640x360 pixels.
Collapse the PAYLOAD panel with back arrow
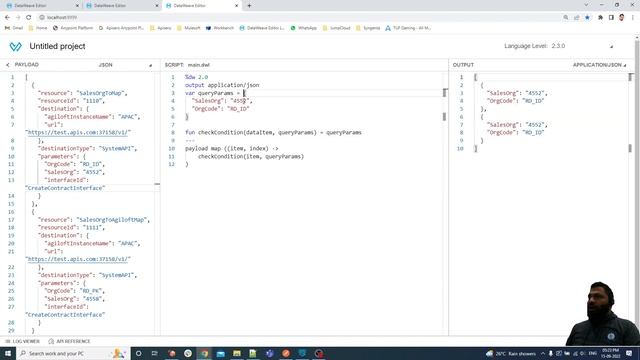point(7,65)
